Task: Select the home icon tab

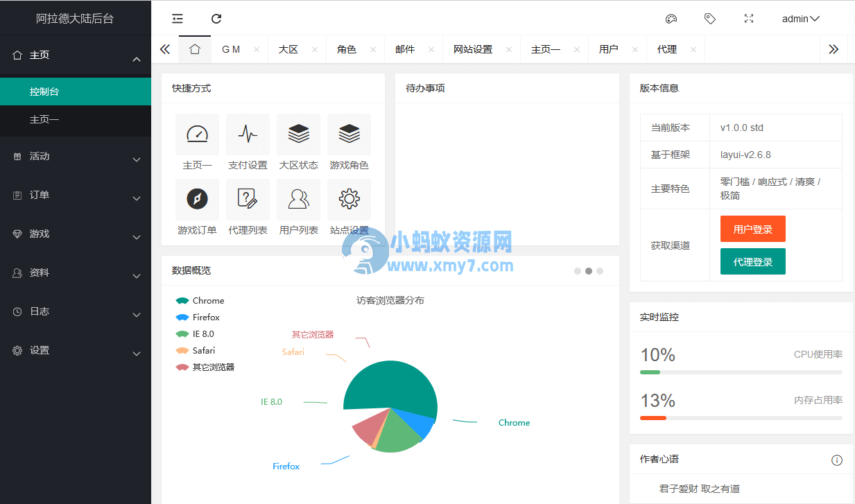Action: click(195, 49)
